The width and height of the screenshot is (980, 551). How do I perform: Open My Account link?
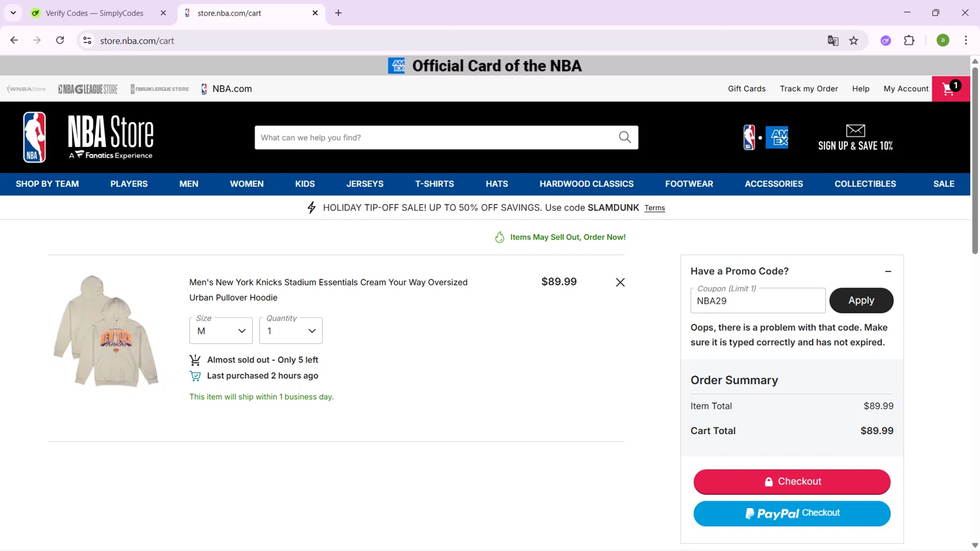[x=906, y=89]
